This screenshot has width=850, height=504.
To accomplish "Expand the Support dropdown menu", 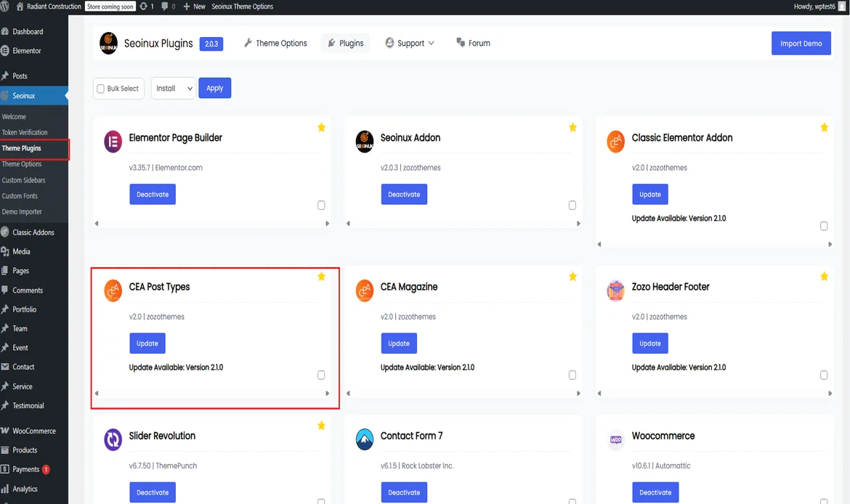I will (x=410, y=43).
